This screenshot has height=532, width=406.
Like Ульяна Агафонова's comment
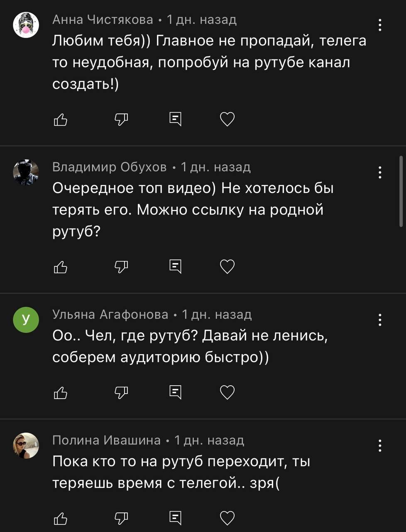pyautogui.click(x=61, y=393)
